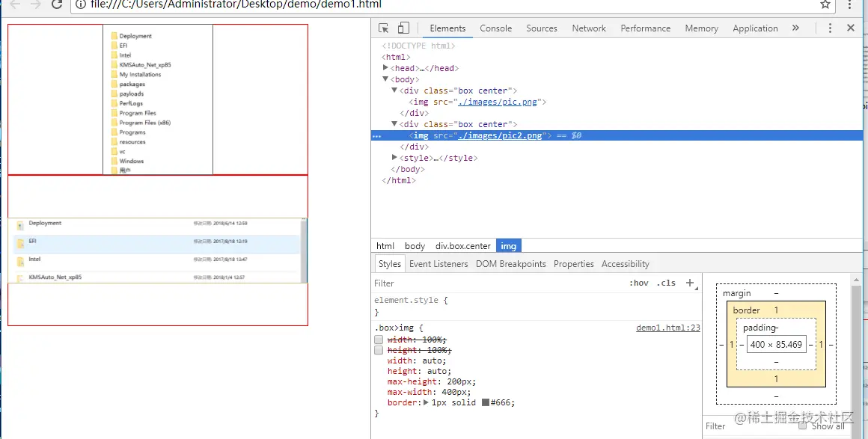868x439 pixels.
Task: Select the Styles sub-tab
Action: tap(390, 264)
